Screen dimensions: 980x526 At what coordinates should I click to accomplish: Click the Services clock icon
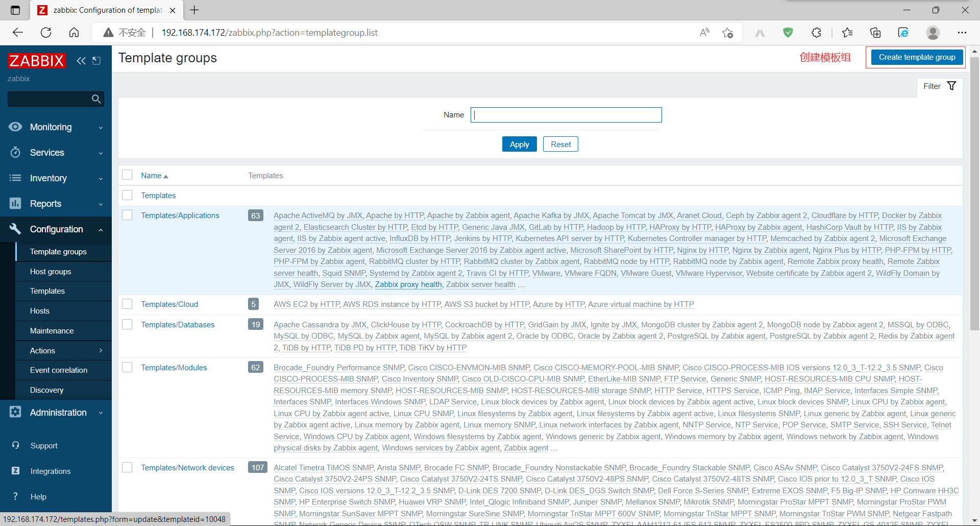tap(15, 152)
